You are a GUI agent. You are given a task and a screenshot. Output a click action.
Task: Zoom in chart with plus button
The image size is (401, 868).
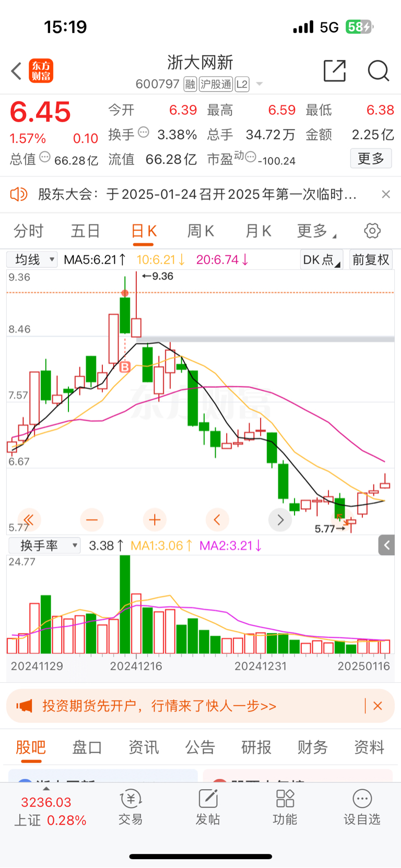click(155, 520)
